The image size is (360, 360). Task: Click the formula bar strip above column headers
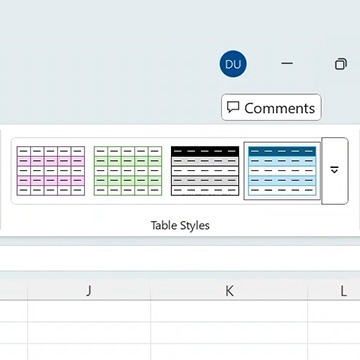coord(180,258)
